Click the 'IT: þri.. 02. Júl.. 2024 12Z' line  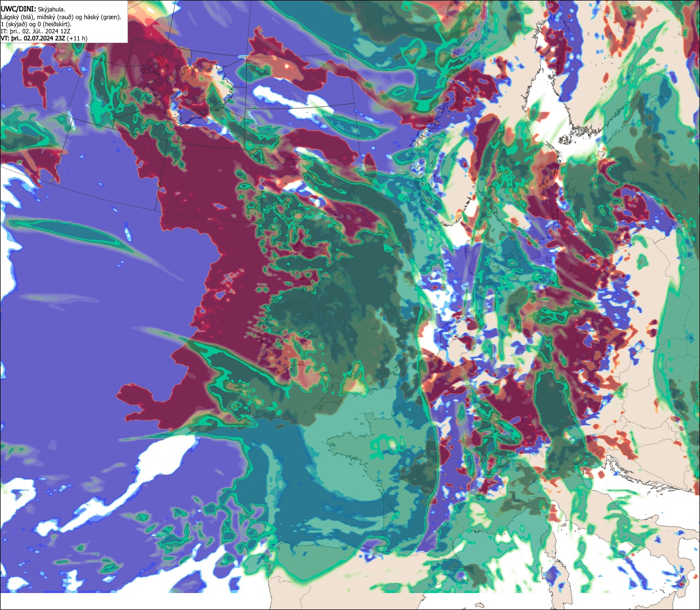coord(36,31)
